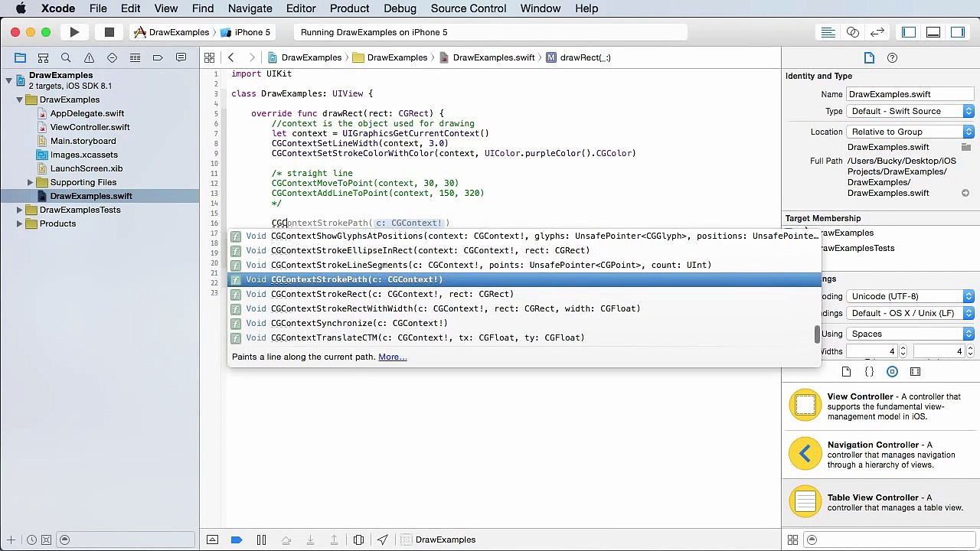Viewport: 980px width, 551px height.
Task: Expand the Products group
Action: pos(20,223)
